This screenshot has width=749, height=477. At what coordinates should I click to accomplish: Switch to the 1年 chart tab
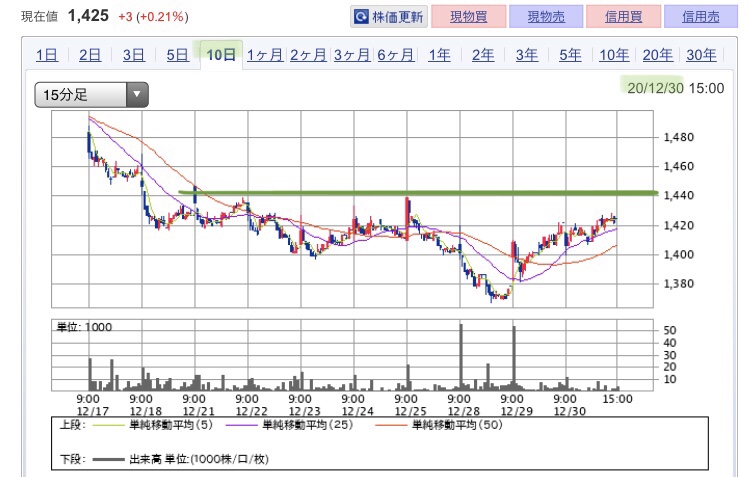pos(439,55)
